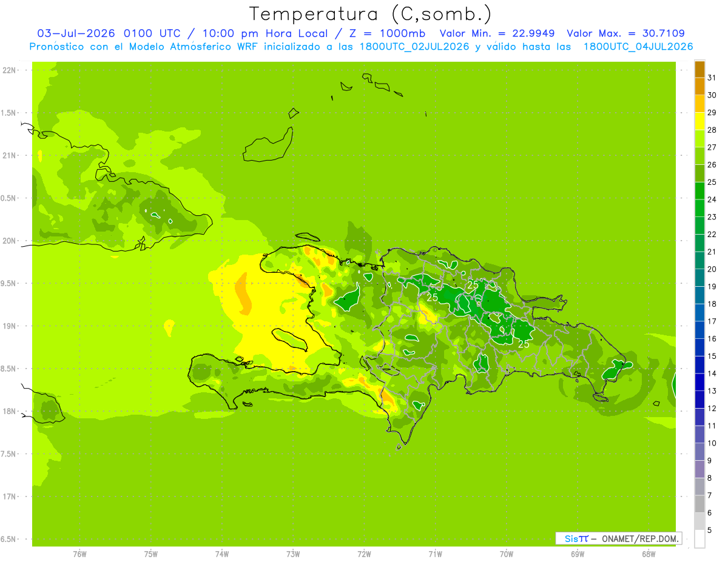Click the colorbar scale value '27'
The width and height of the screenshot is (728, 562).
712,147
